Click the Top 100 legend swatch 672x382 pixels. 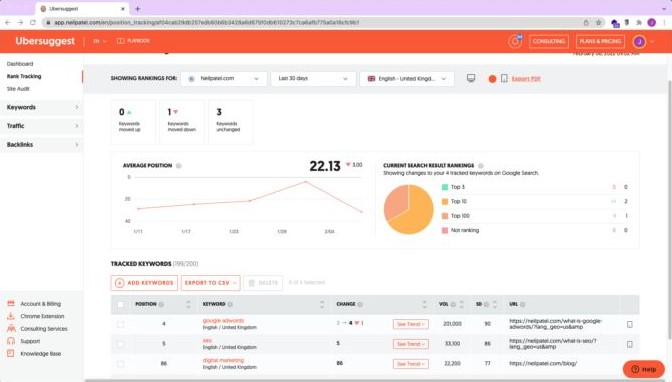pyautogui.click(x=445, y=216)
